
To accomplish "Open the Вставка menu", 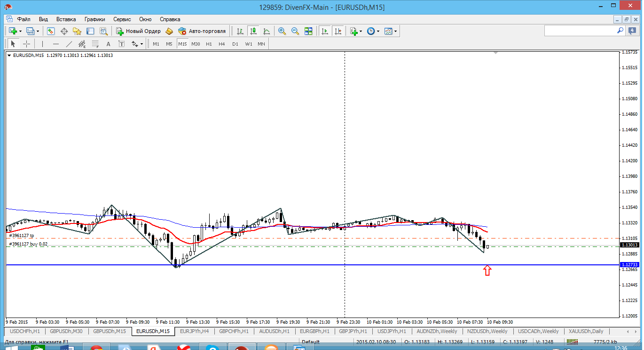I will pyautogui.click(x=66, y=19).
